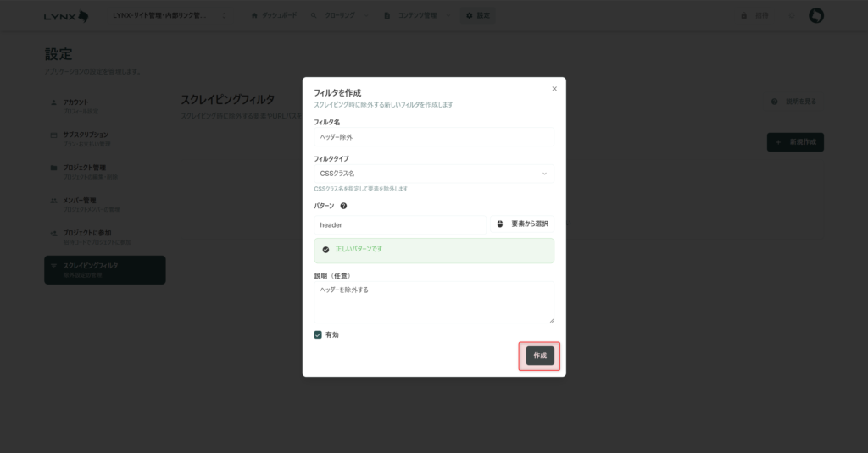Image resolution: width=868 pixels, height=453 pixels.
Task: Toggle the 有効 checkbox
Action: 318,334
